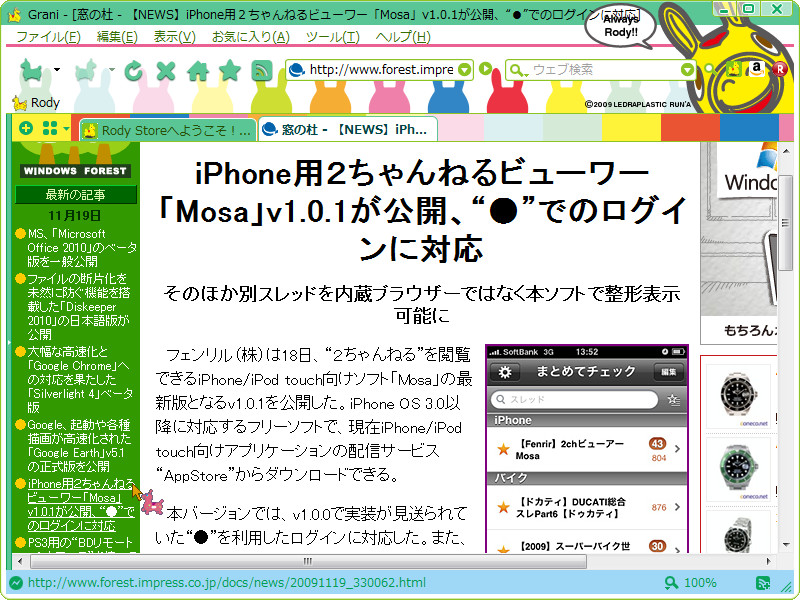
Task: Open the お気に入り menu
Action: (251, 37)
